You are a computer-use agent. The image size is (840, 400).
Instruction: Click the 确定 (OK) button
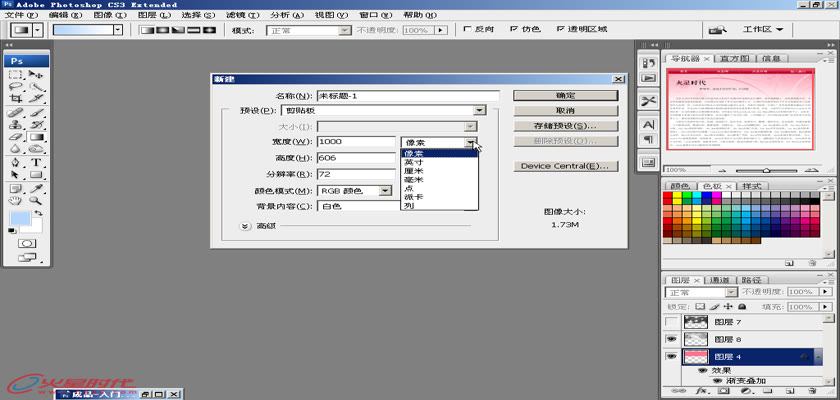564,95
